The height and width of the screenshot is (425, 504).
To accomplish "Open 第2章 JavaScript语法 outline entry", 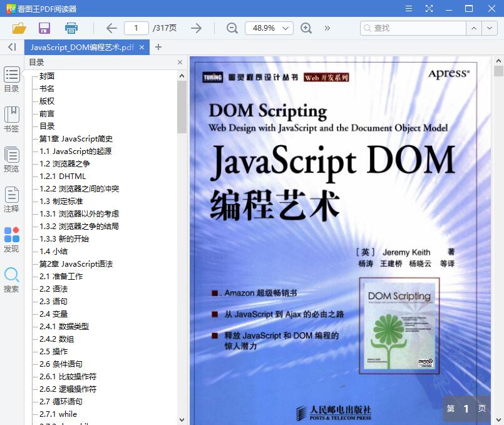I will pos(76,264).
